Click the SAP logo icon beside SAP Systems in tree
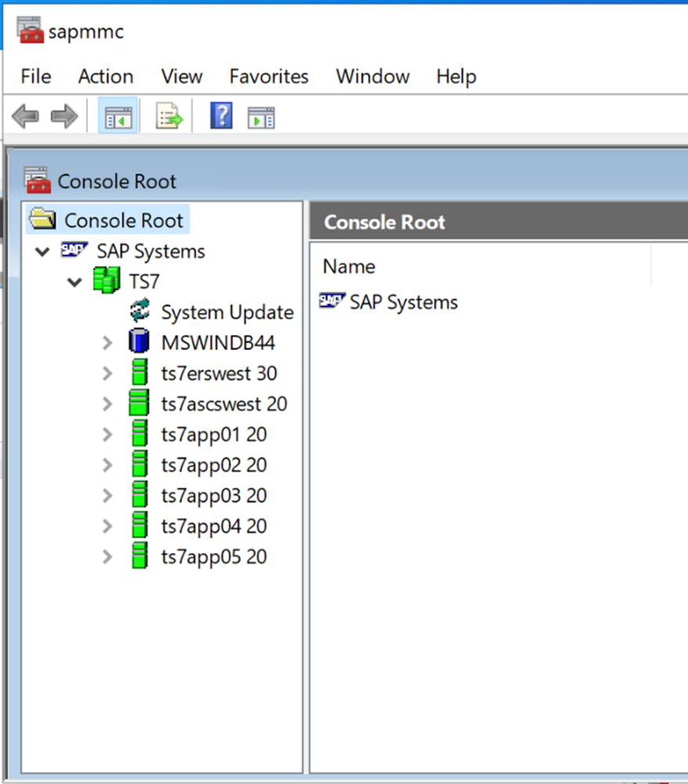 74,250
